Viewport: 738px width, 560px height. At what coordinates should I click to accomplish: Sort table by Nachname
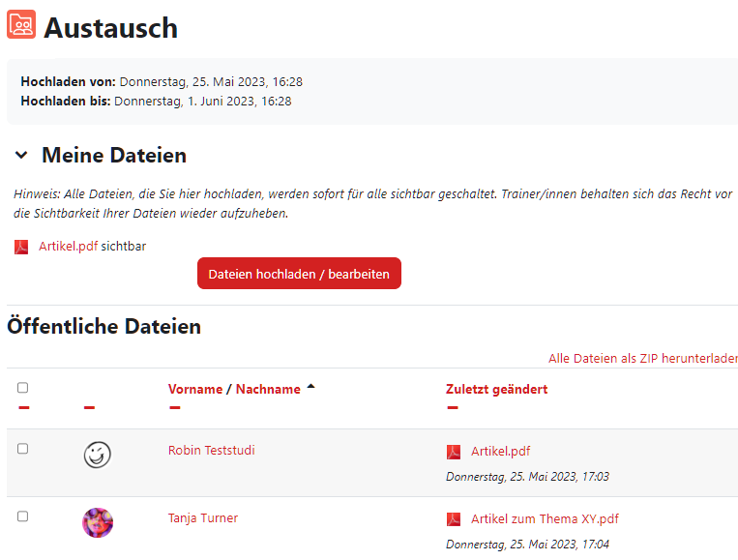268,389
